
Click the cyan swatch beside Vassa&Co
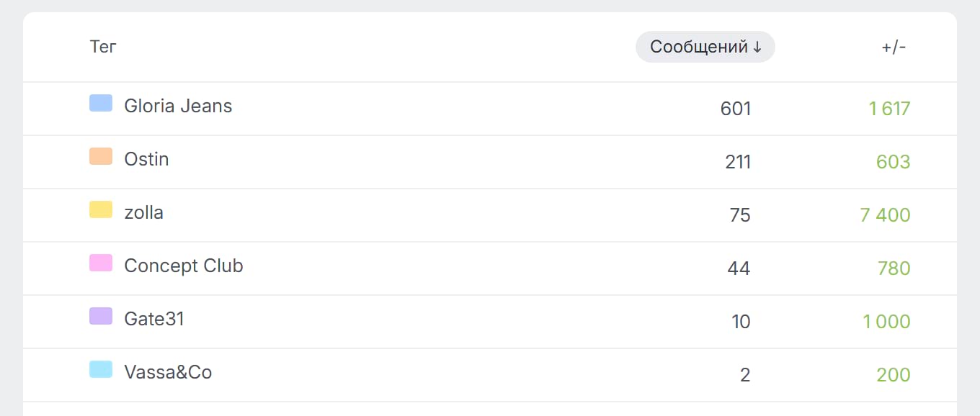click(x=101, y=369)
